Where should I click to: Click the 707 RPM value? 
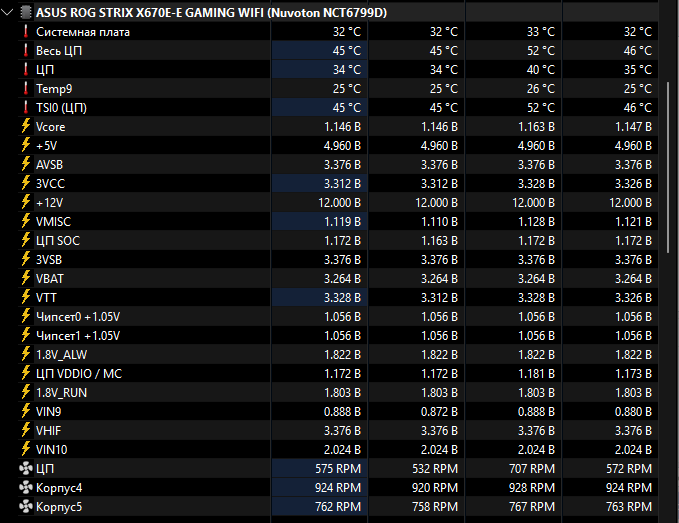(x=532, y=469)
